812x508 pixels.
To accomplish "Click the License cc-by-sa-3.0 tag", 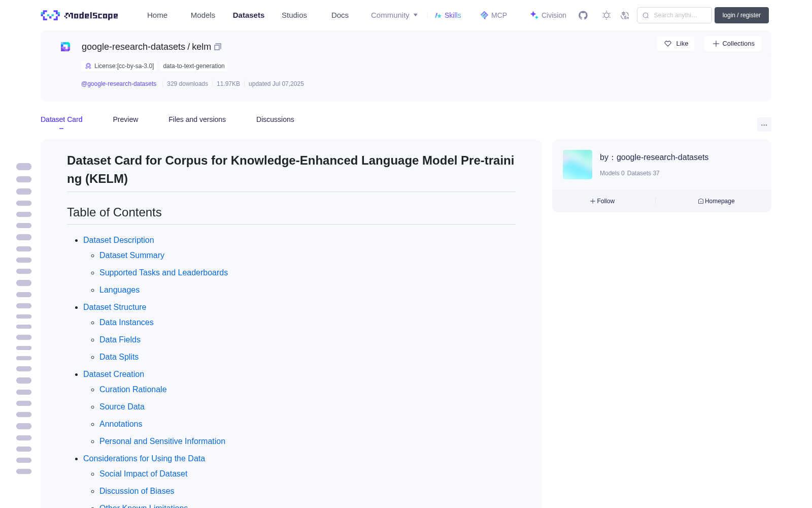I will pos(120,66).
